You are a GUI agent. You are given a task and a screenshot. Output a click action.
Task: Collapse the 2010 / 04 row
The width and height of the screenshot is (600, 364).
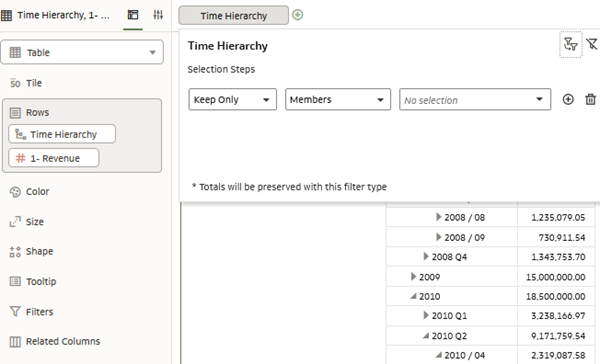[x=439, y=355]
